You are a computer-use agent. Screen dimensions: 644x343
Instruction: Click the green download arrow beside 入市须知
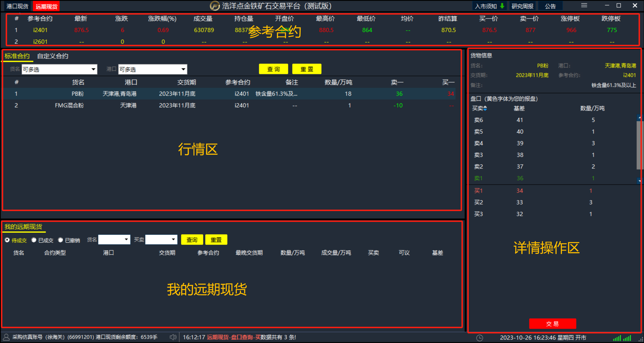coord(502,6)
